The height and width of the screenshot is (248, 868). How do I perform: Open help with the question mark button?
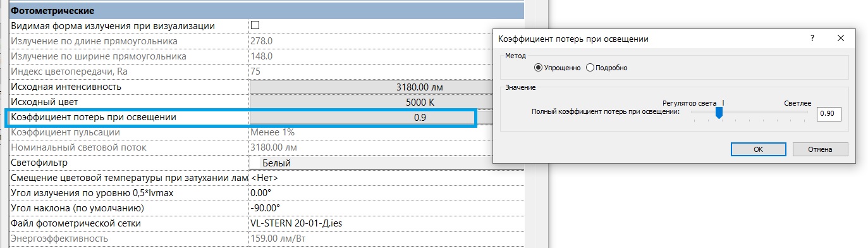812,39
